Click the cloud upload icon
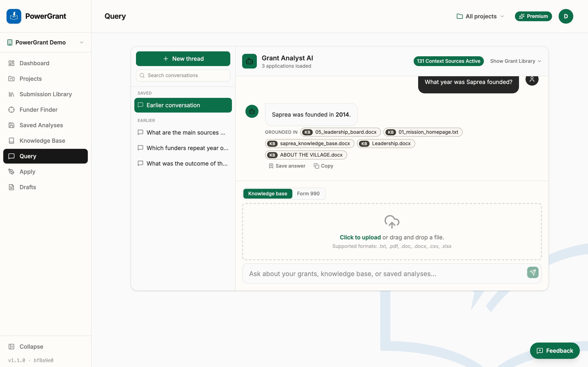 [x=392, y=221]
